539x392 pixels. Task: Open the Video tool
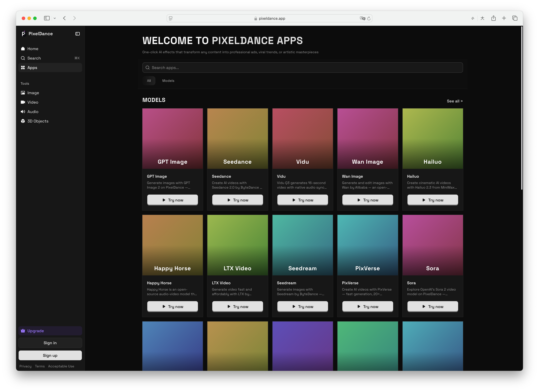tap(50, 102)
